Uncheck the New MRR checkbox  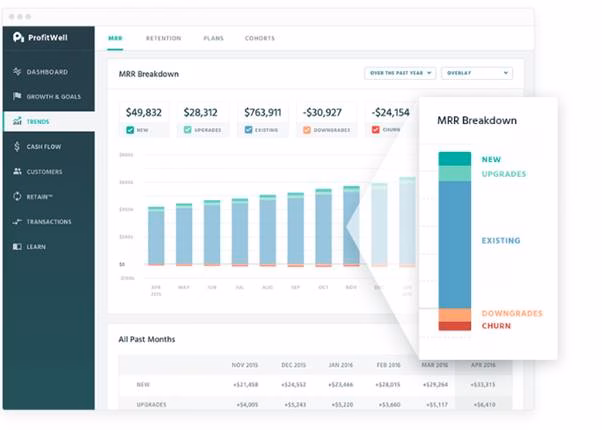130,130
